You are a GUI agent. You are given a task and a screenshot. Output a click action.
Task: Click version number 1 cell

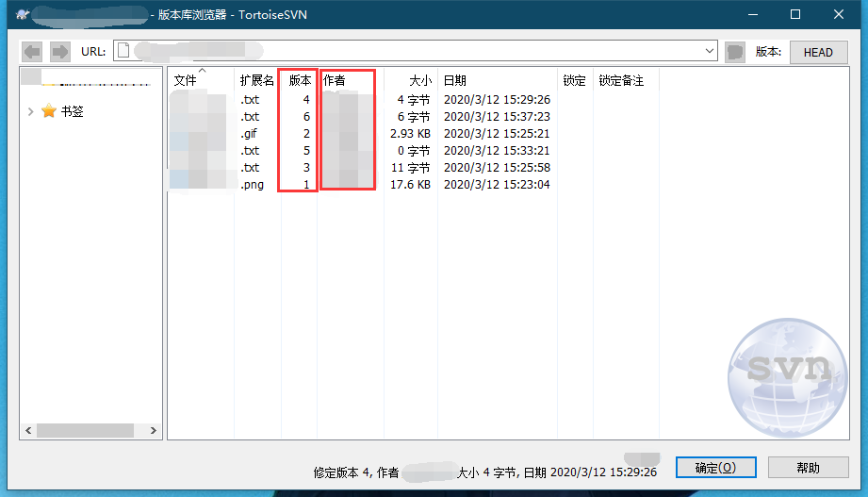coord(306,185)
